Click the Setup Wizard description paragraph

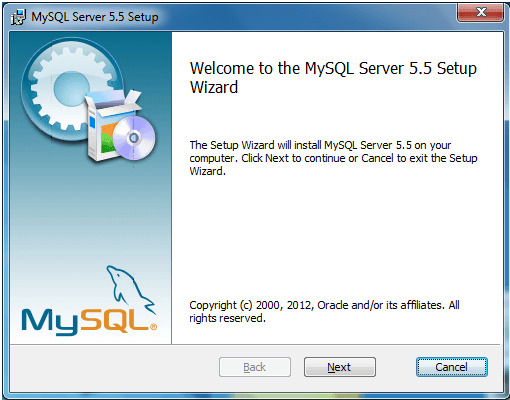(333, 158)
